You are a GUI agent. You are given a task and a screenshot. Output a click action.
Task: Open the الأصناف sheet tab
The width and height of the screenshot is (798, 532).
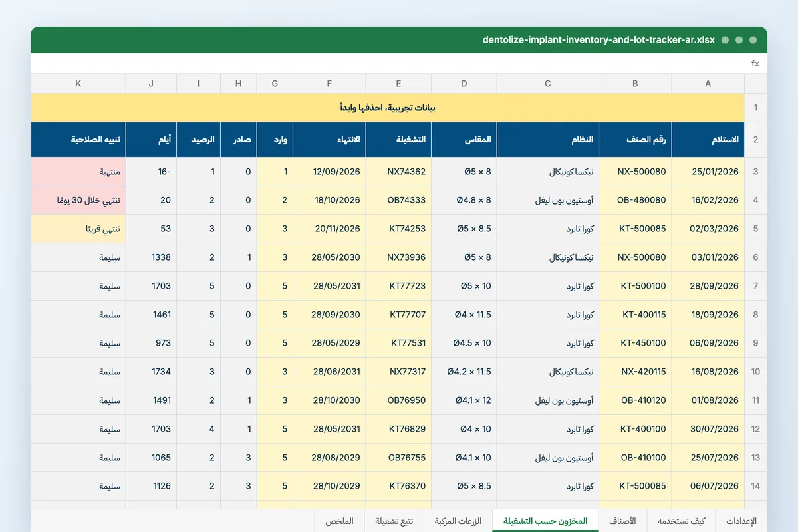pyautogui.click(x=622, y=521)
